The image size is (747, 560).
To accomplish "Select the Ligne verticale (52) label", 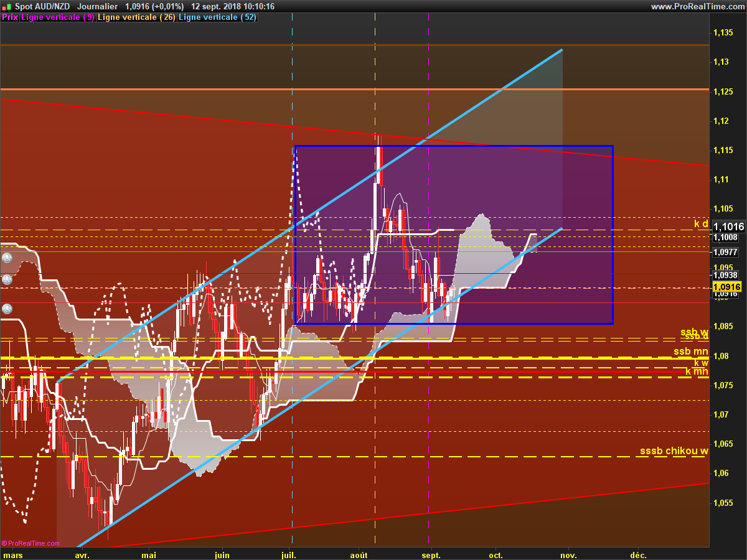I will point(218,17).
